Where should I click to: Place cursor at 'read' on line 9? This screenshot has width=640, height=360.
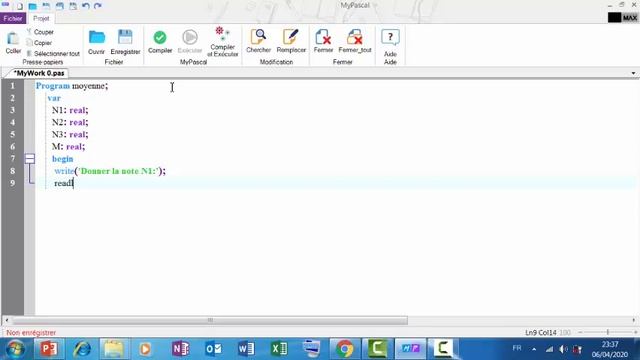point(63,183)
